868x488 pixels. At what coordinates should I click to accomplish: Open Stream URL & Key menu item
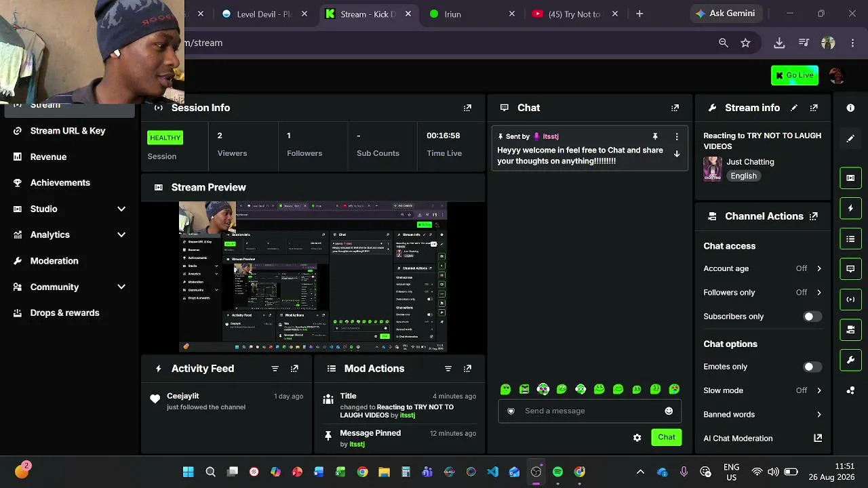pos(68,131)
